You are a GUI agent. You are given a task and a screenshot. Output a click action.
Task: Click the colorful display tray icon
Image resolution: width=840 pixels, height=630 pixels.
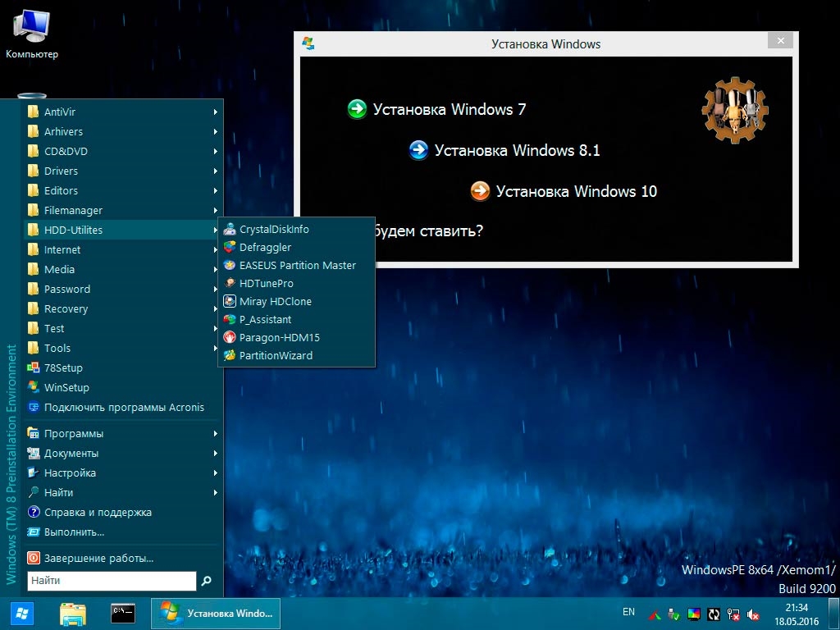click(x=694, y=614)
